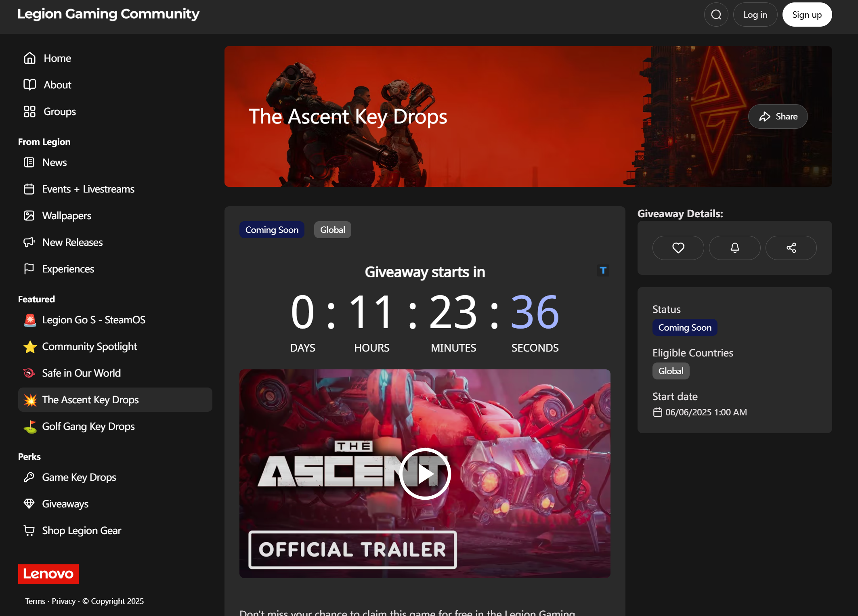Play The Ascent official trailer video
This screenshot has width=858, height=616.
pos(425,474)
